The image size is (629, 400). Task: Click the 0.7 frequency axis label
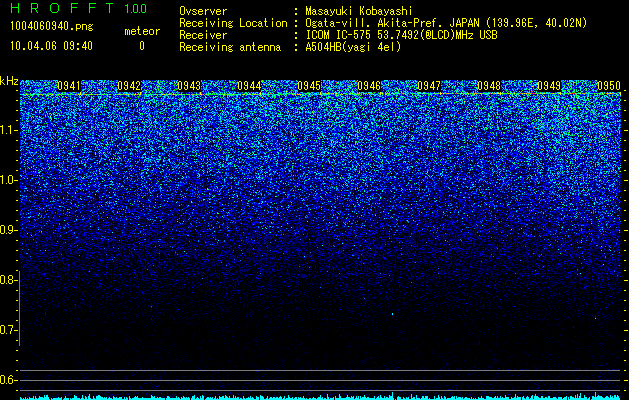[x=8, y=330]
